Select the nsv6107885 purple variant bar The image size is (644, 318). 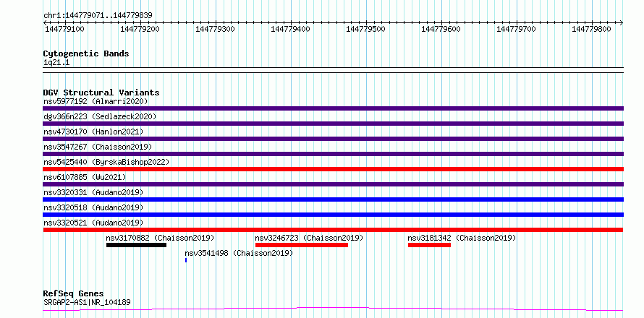(333, 184)
